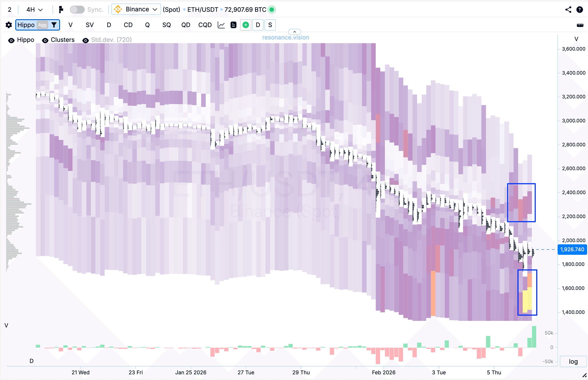Collapse the toolbar with chevron up
This screenshot has height=380, width=588.
tap(294, 32)
